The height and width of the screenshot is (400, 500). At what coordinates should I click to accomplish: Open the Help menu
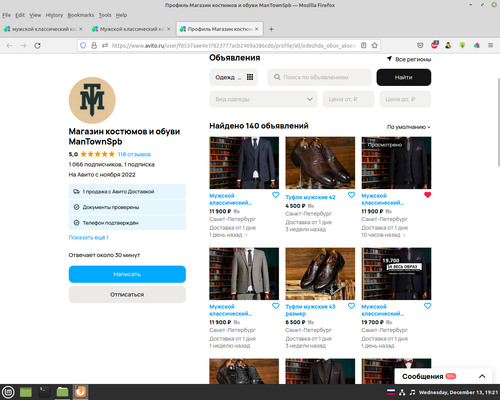tap(121, 15)
